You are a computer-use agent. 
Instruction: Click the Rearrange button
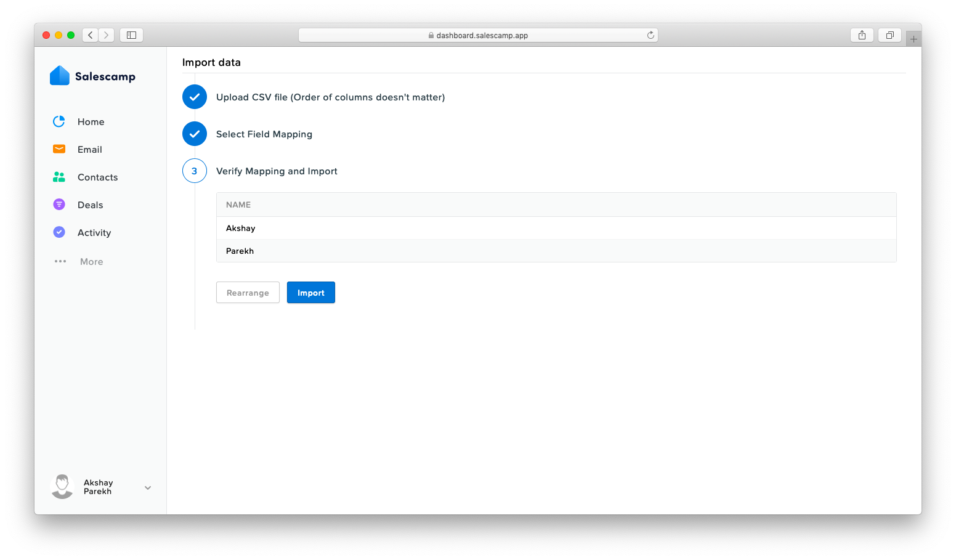pyautogui.click(x=248, y=293)
